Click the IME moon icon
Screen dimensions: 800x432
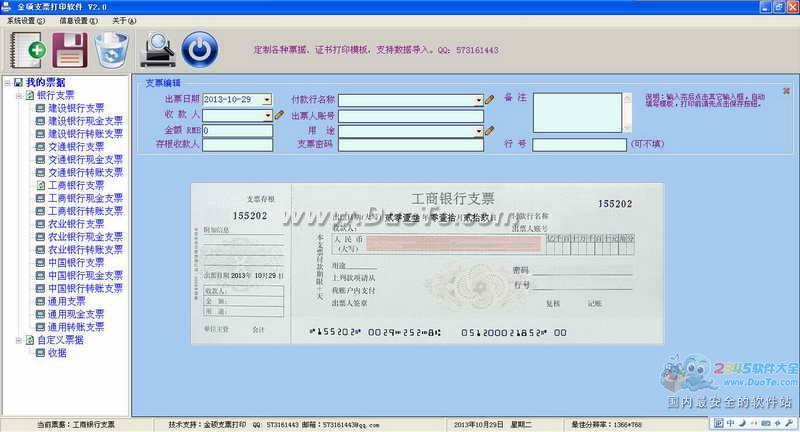pos(742,423)
